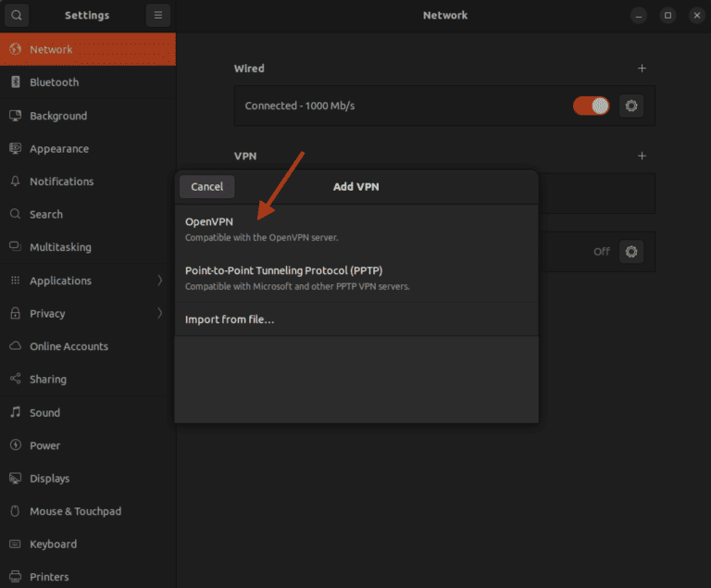
Task: Expand the Applications submenu chevron
Action: (x=159, y=281)
